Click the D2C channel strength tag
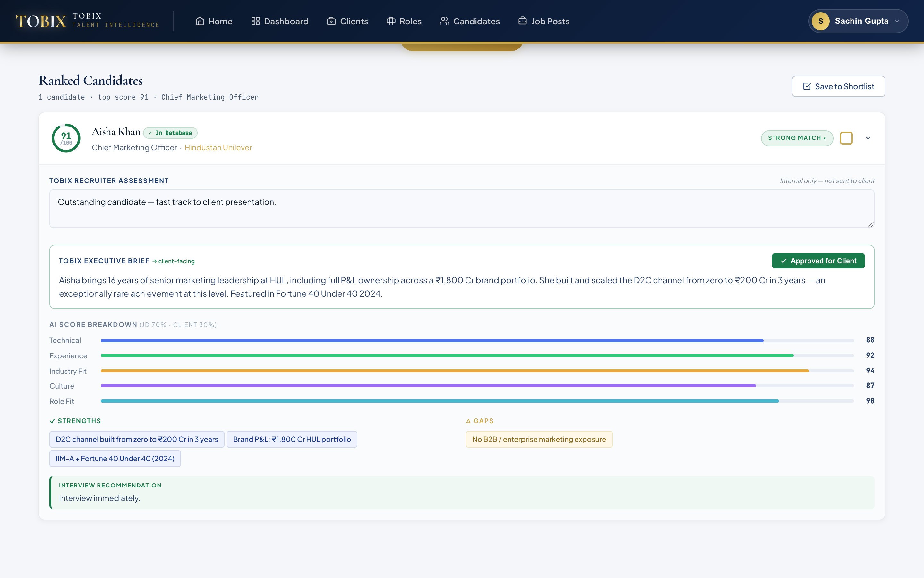The image size is (924, 578). (137, 439)
